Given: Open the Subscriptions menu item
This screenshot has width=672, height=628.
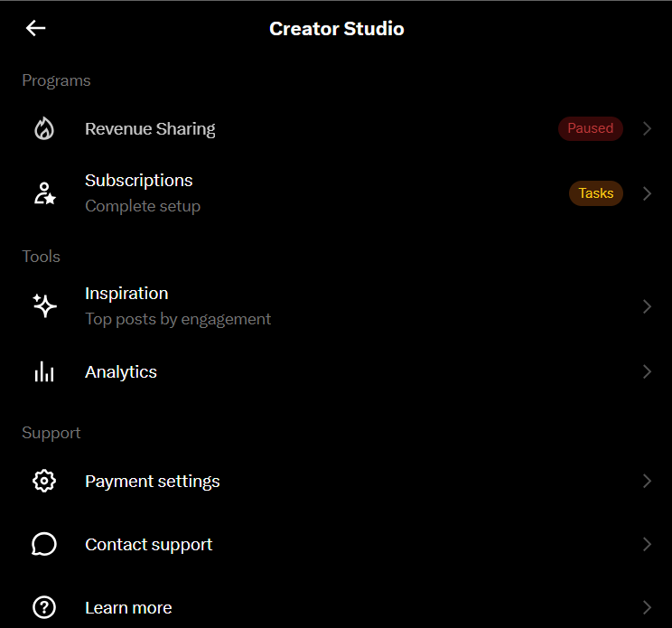Looking at the screenshot, I should click(336, 193).
